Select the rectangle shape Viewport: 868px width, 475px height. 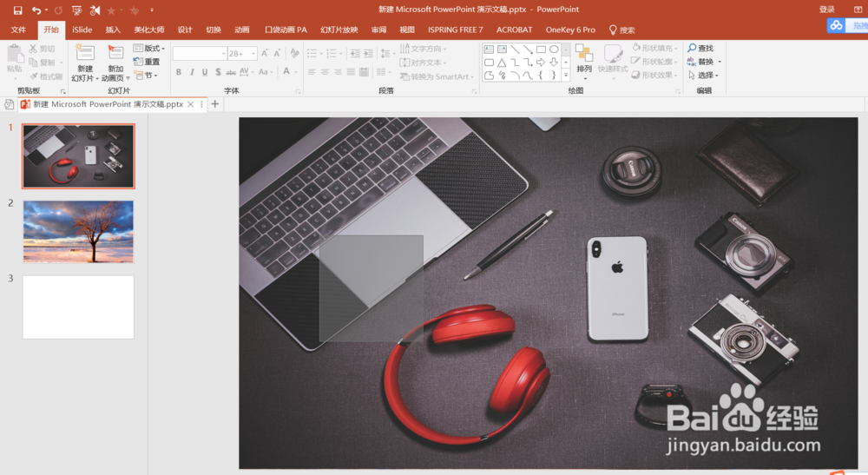pos(540,49)
